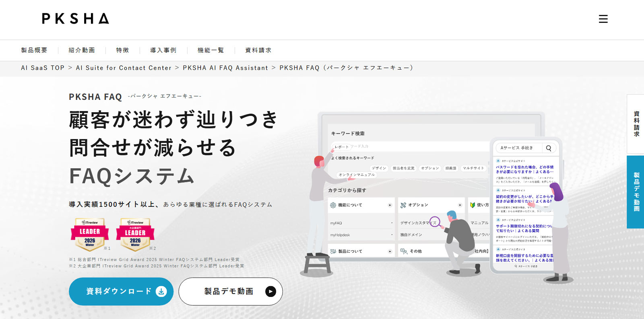Expand the 製品について category arrow
The height and width of the screenshot is (319, 644).
tap(390, 251)
